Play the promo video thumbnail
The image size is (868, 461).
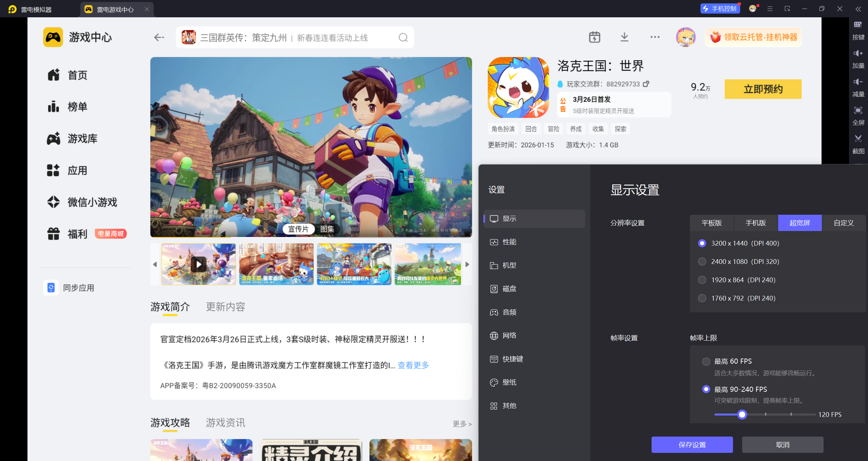point(198,264)
